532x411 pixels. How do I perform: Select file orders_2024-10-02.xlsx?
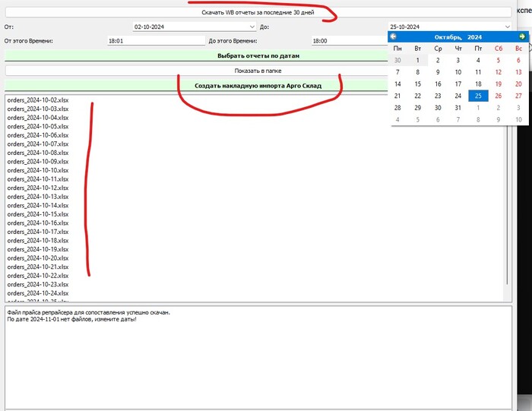[x=38, y=100]
